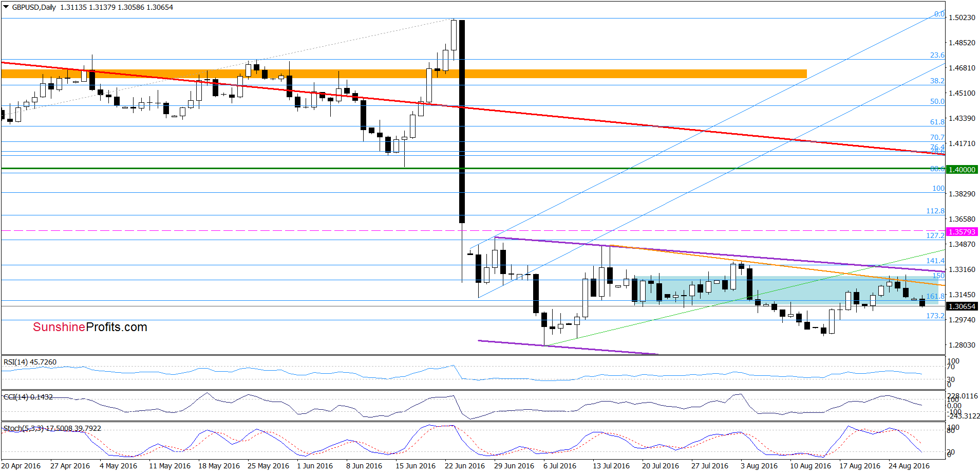Click the 20 Apr 2016 date label
This screenshot has width=980, height=473.
pos(21,466)
